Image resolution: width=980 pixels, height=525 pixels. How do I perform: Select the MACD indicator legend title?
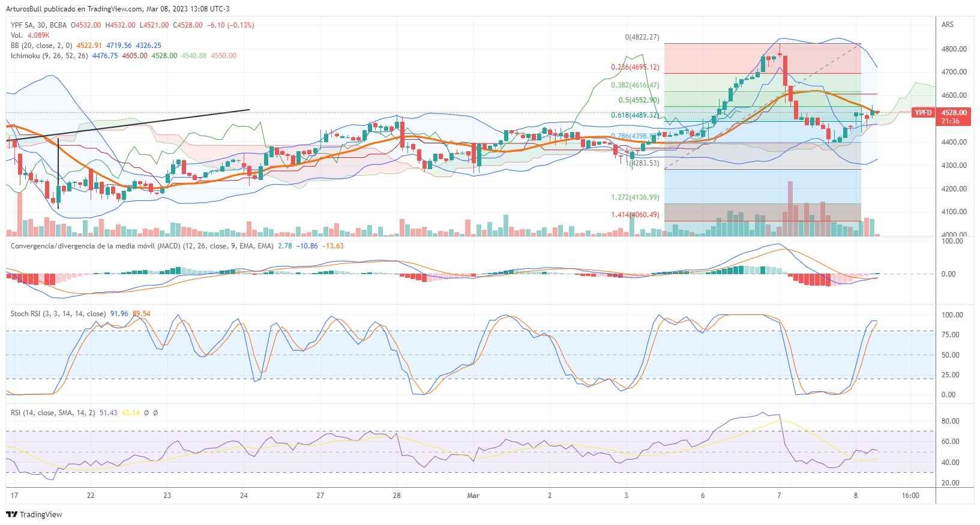(142, 246)
